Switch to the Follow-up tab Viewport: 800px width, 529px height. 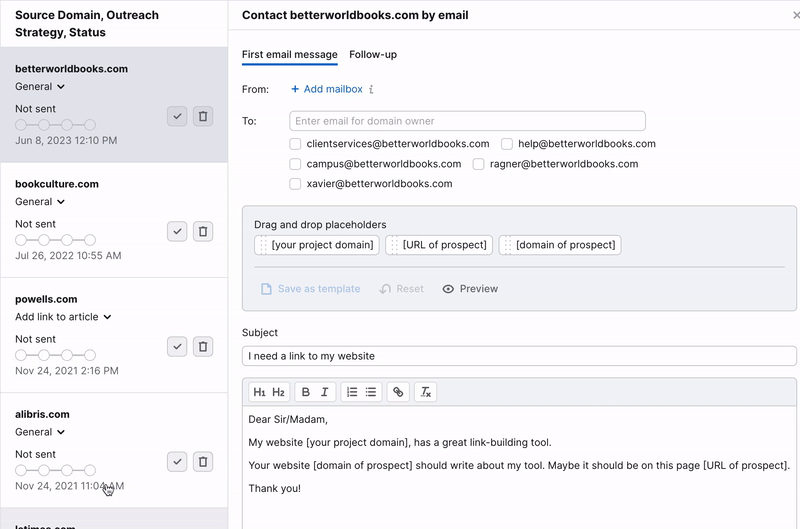[373, 55]
